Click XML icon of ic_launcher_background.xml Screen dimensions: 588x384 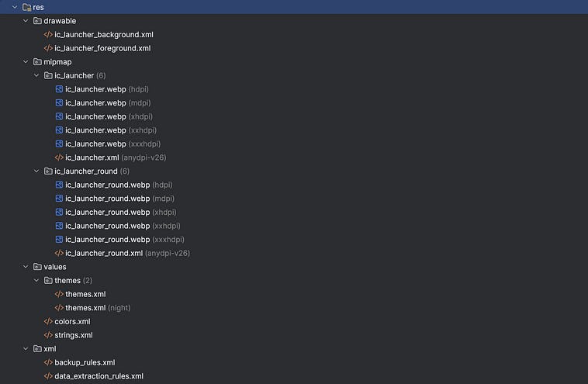(48, 34)
